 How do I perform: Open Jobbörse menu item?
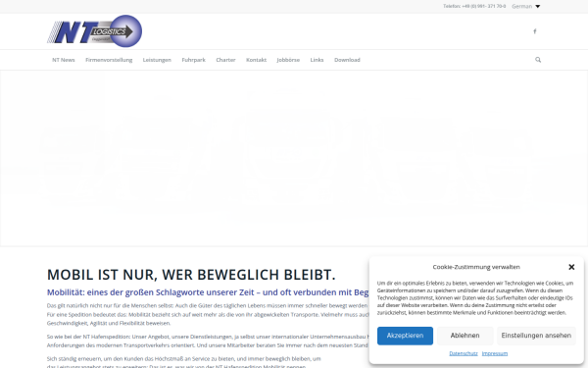pyautogui.click(x=288, y=60)
